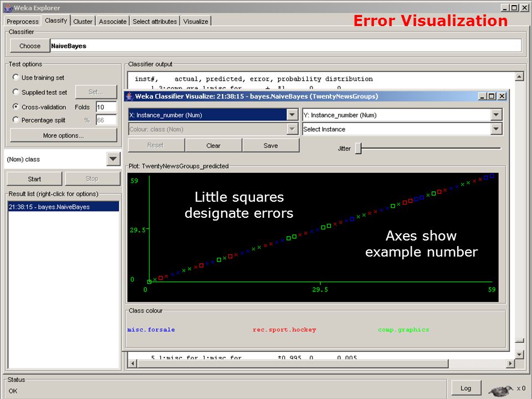Open the Visualize tab in Weka Explorer
Viewport: 532px width, 399px height.
click(x=196, y=22)
